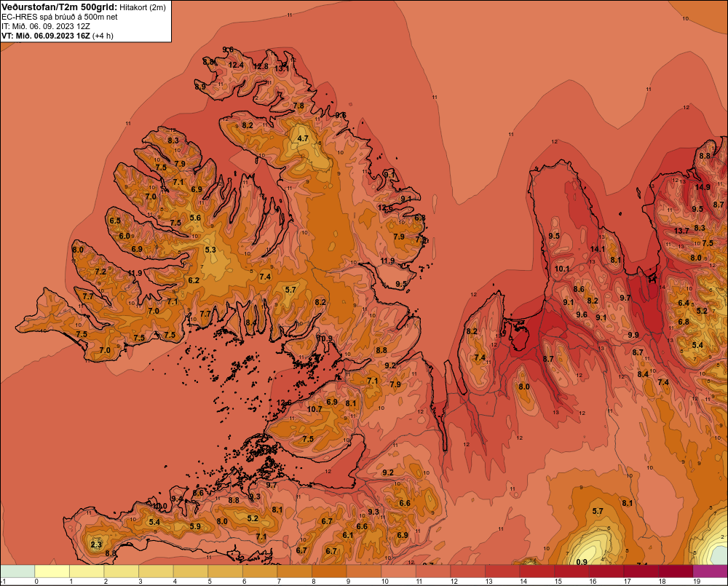The image size is (728, 586).
Task: Click the "9.4" temperature value
Action: pos(177,499)
